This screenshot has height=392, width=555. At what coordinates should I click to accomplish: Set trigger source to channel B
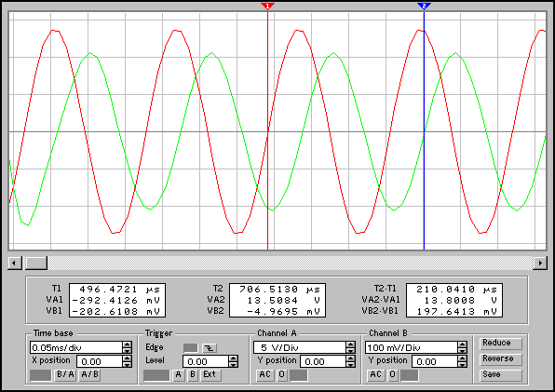193,375
